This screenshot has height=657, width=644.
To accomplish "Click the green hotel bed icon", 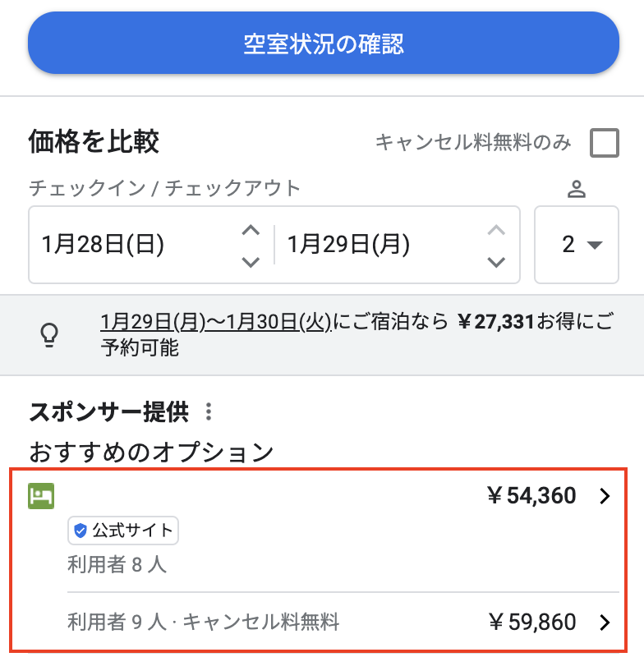I will point(41,496).
